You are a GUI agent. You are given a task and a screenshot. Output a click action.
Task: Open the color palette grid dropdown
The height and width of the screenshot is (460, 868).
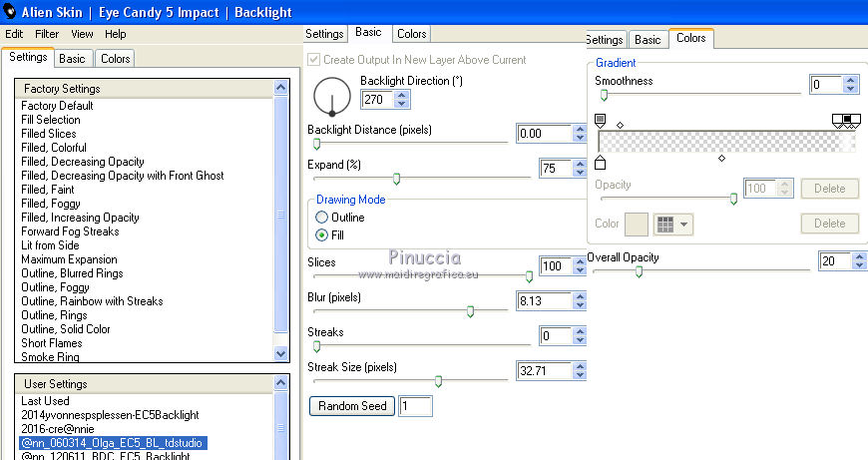click(x=673, y=225)
